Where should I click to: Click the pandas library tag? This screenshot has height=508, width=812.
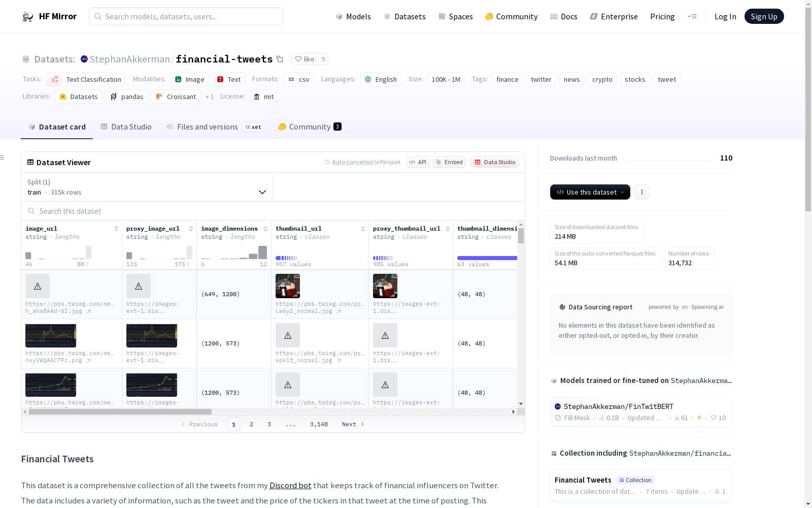pyautogui.click(x=127, y=97)
